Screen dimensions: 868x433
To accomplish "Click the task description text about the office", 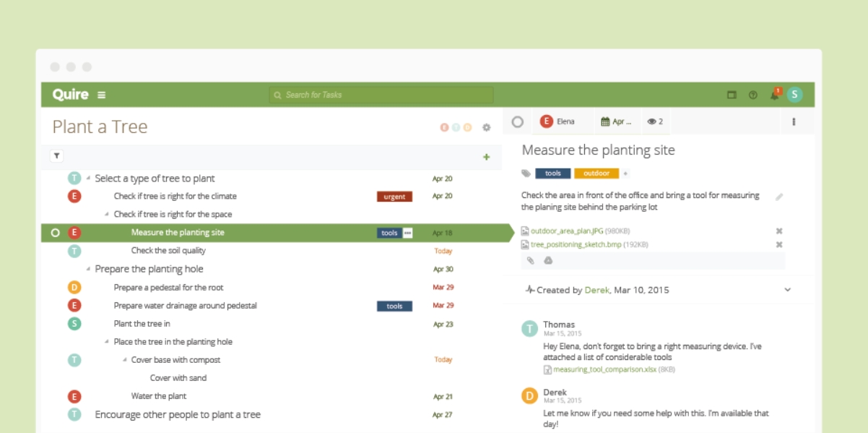I will (641, 201).
